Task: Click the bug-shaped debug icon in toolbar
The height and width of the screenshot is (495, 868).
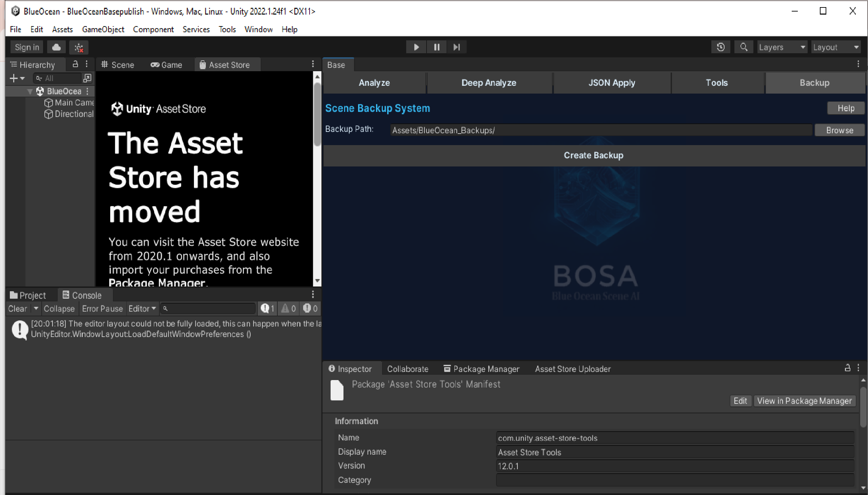Action: click(x=79, y=47)
